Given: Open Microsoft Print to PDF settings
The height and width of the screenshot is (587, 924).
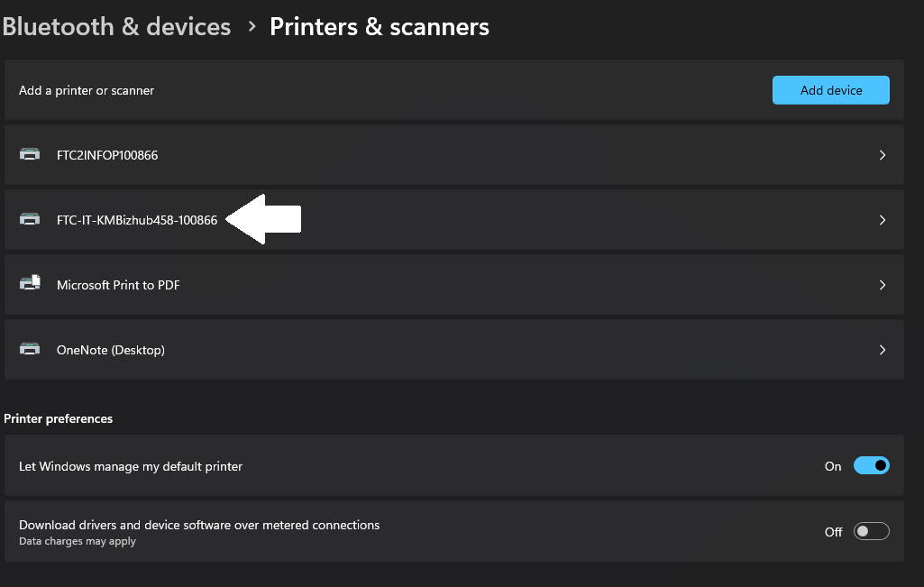Looking at the screenshot, I should point(118,285).
